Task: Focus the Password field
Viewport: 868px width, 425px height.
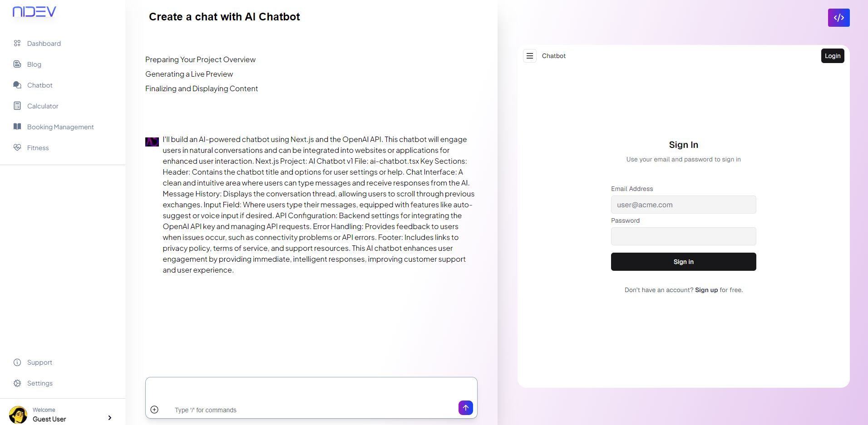Action: click(x=683, y=236)
